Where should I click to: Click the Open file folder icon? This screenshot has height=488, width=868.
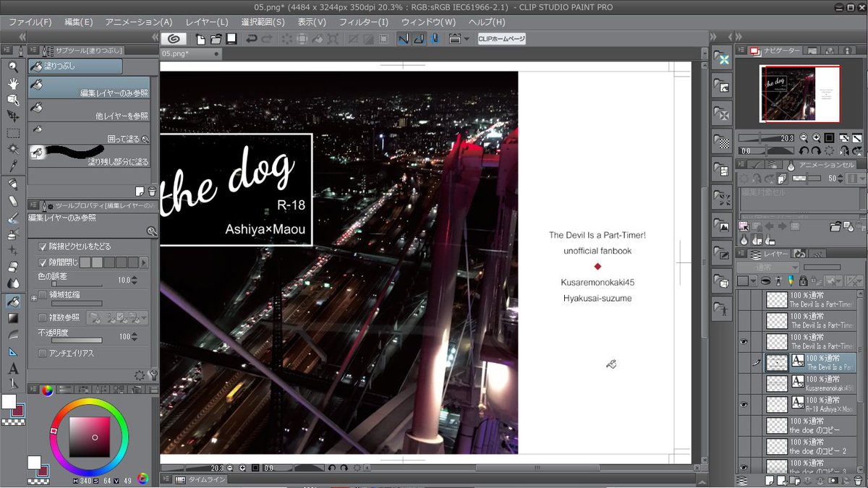(216, 38)
